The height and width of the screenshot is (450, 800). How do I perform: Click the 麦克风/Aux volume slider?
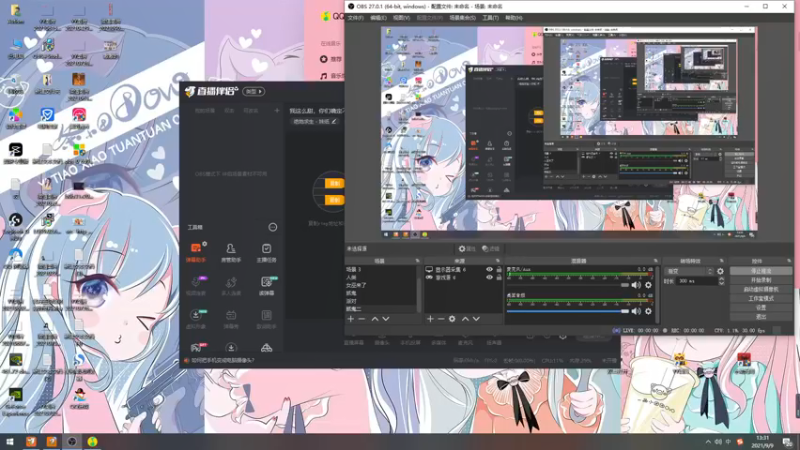click(x=568, y=285)
